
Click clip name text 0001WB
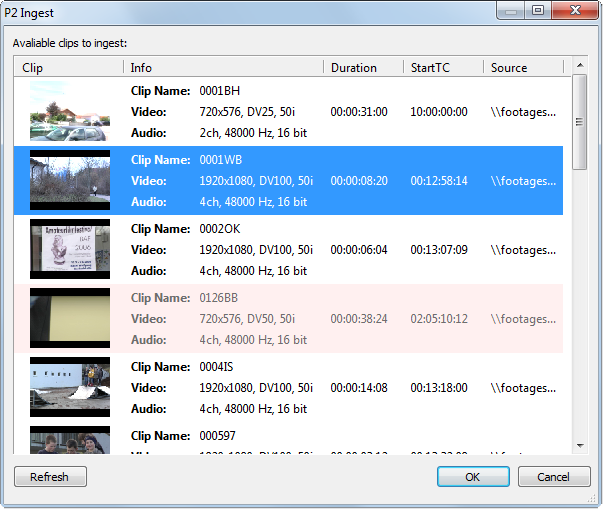pos(221,160)
